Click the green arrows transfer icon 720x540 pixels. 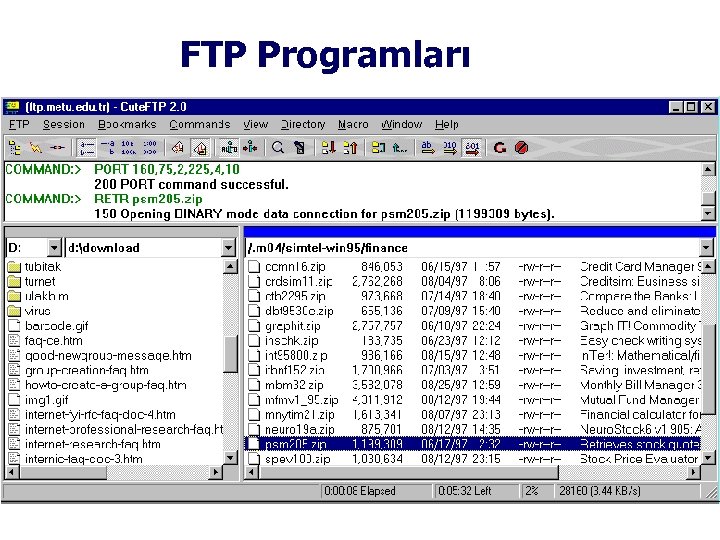point(250,148)
